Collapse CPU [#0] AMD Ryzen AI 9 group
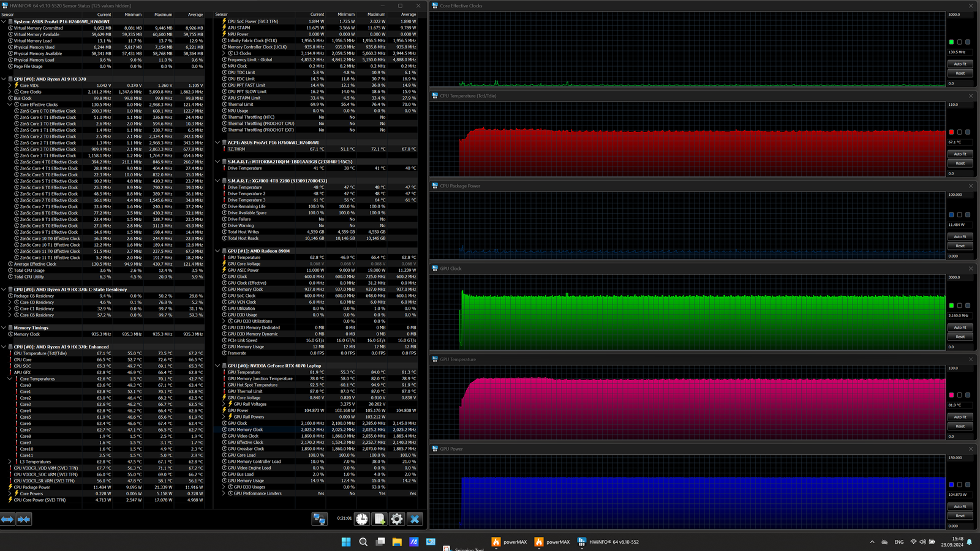Viewport: 980px width, 551px height. [x=4, y=79]
